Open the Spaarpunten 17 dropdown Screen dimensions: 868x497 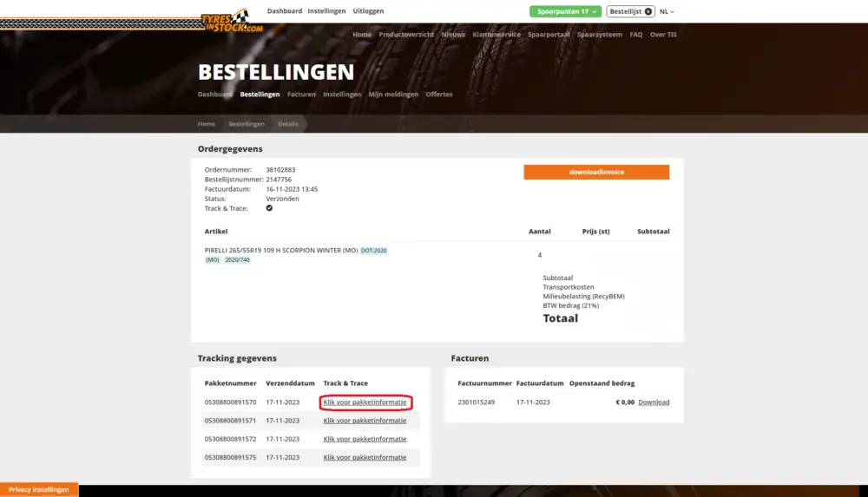coord(564,11)
